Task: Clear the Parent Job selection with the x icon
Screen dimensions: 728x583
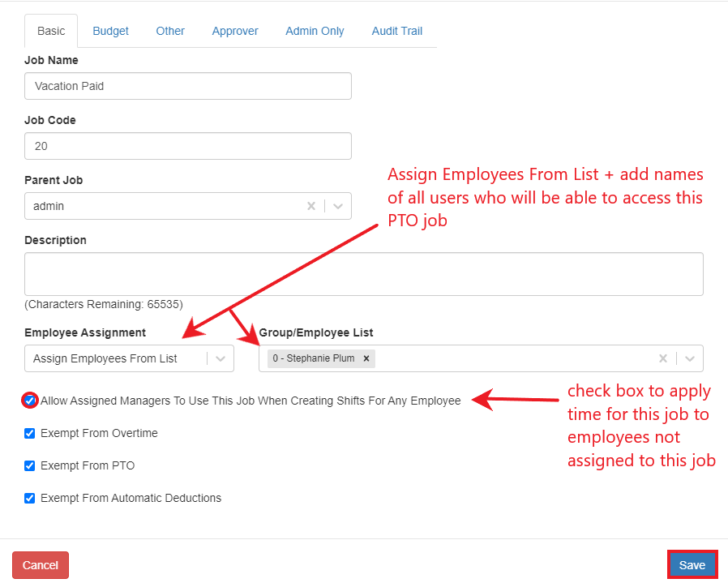Action: (x=311, y=206)
